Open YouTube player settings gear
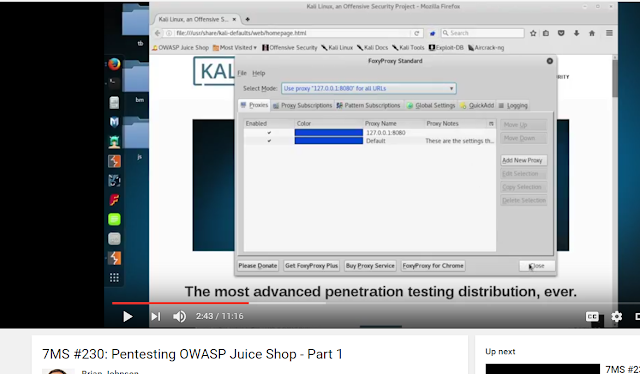The image size is (640, 374). pos(616,316)
